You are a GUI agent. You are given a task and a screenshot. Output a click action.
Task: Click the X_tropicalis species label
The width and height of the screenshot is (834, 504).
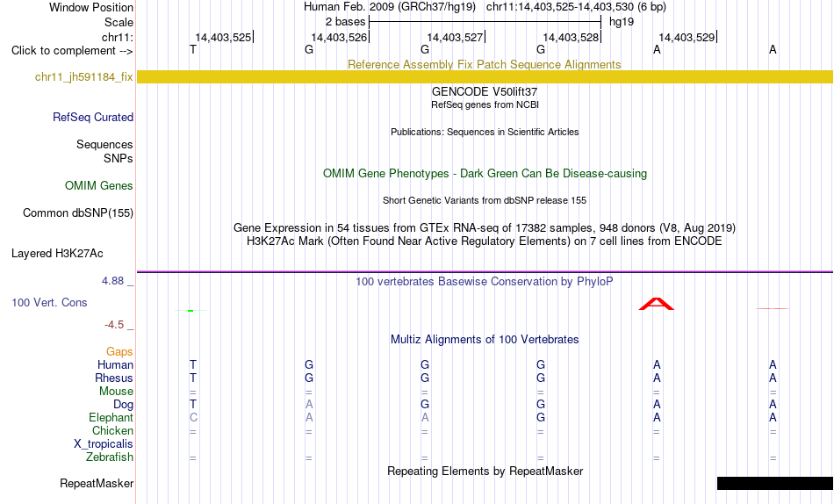tap(104, 444)
